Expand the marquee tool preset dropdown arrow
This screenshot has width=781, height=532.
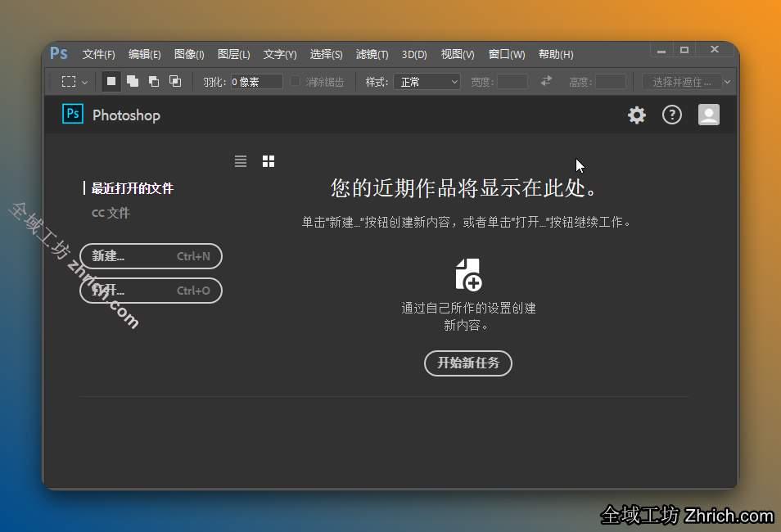tap(84, 82)
